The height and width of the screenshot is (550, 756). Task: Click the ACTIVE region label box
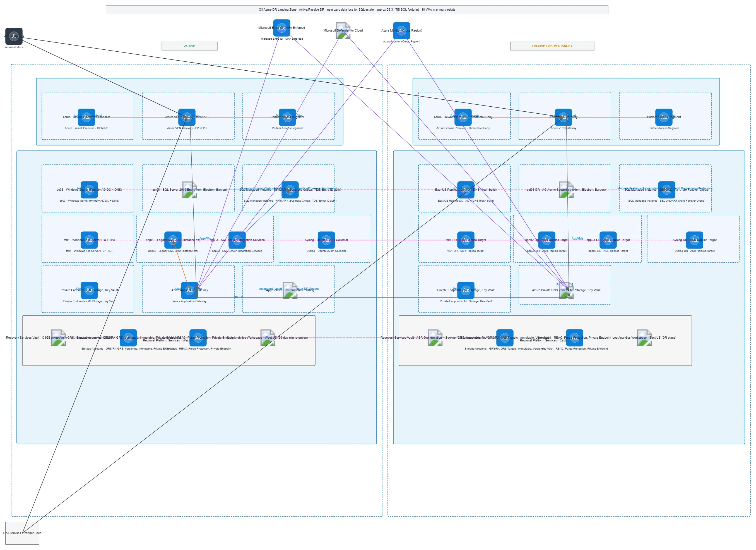coord(190,46)
